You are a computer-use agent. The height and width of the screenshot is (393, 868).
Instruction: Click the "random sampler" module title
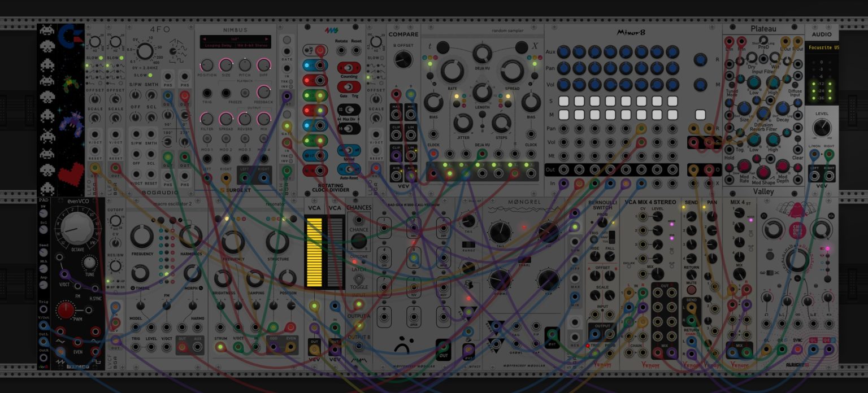(x=506, y=30)
